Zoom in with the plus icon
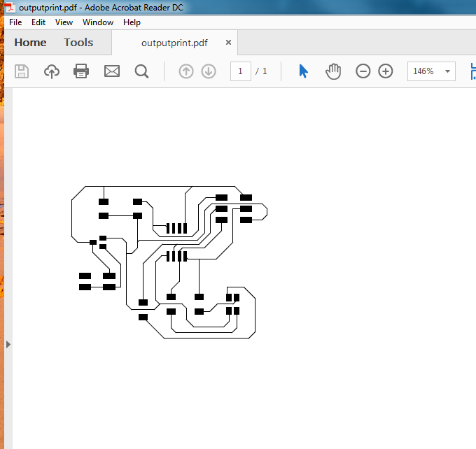Viewport: 476px width, 449px height. (385, 71)
